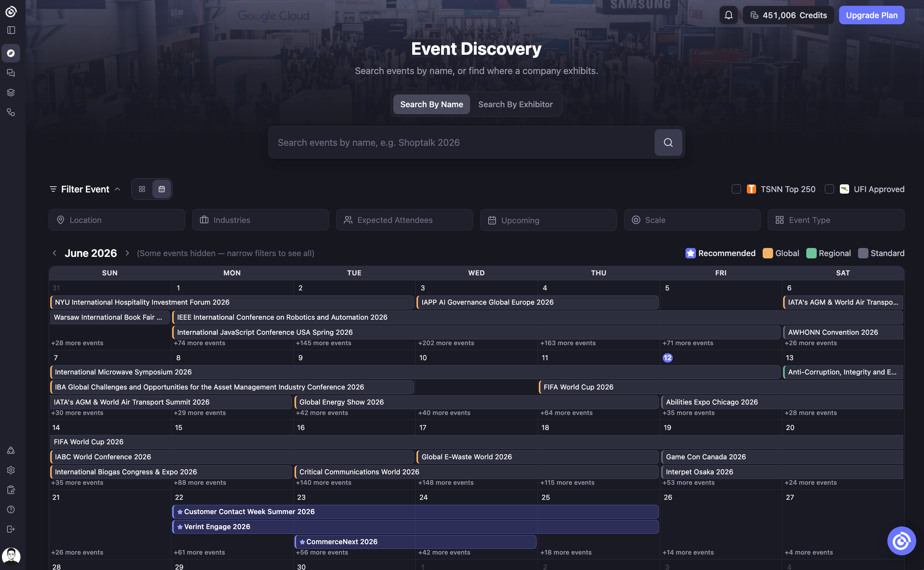
Task: Open Game Con Canada 2026 event
Action: pos(782,457)
